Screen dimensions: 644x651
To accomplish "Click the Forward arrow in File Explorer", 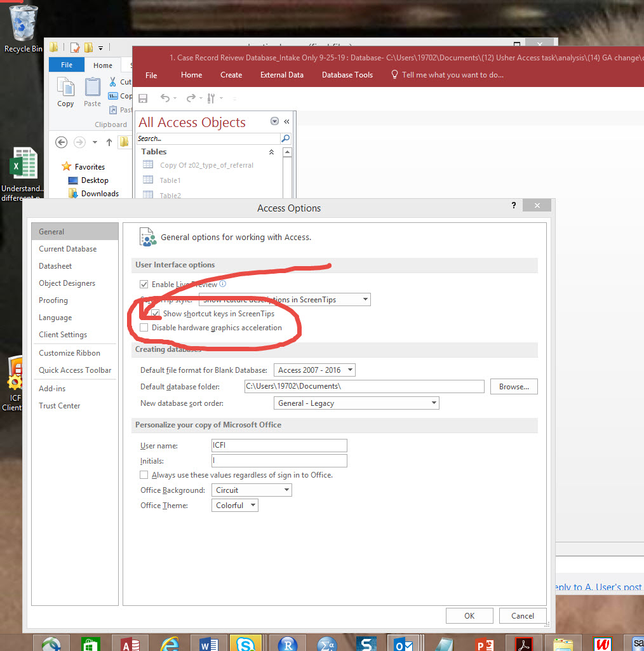I will click(x=79, y=142).
